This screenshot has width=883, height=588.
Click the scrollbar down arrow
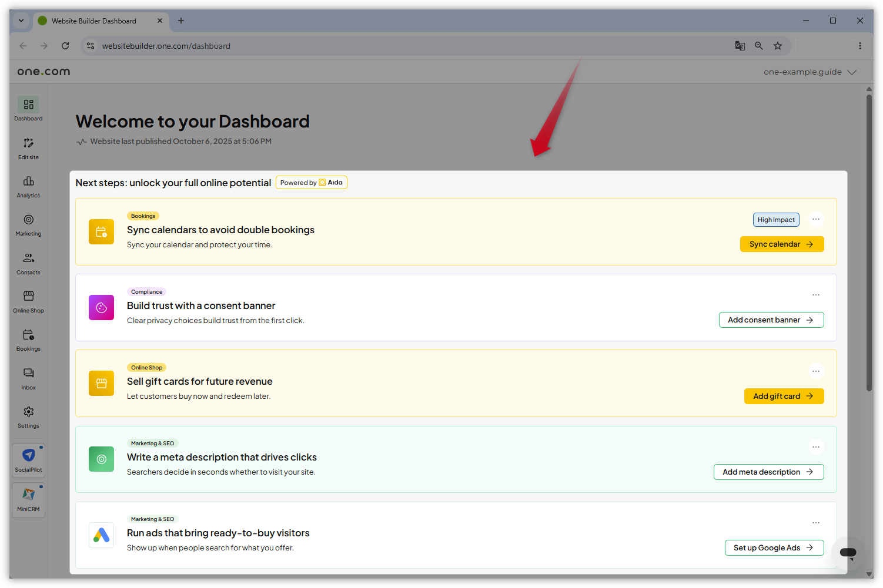869,574
